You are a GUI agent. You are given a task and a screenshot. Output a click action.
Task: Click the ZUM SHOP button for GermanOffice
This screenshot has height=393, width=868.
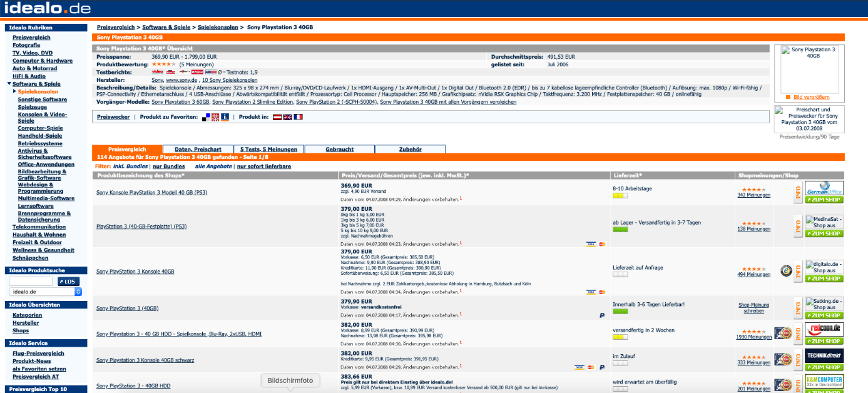tap(824, 200)
